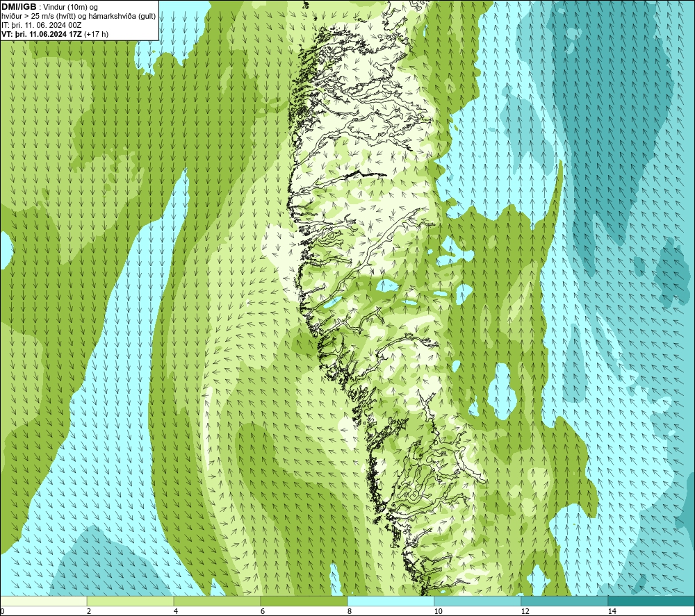Click the 2-4 m/s light green legend swatch
Screen dimensions: 695x616
[x=131, y=601]
